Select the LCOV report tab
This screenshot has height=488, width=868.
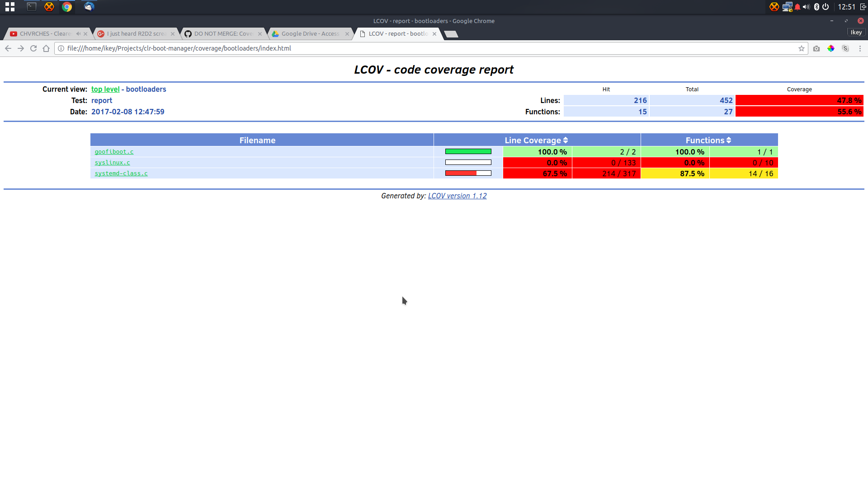398,34
